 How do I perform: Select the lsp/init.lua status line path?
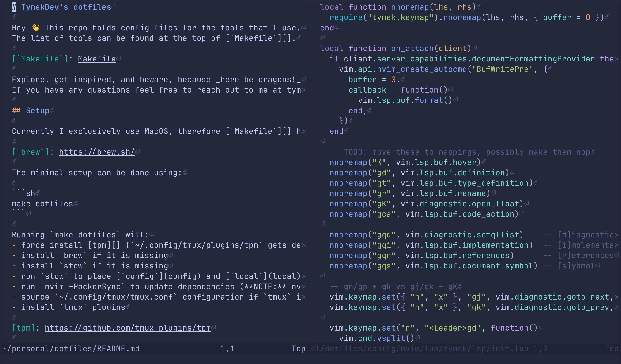(x=419, y=349)
